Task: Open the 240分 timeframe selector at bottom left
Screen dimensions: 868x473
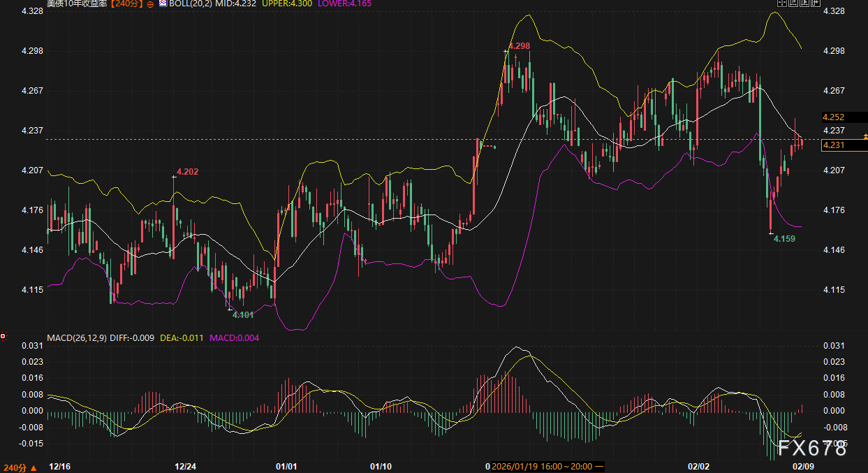Action: [20, 467]
